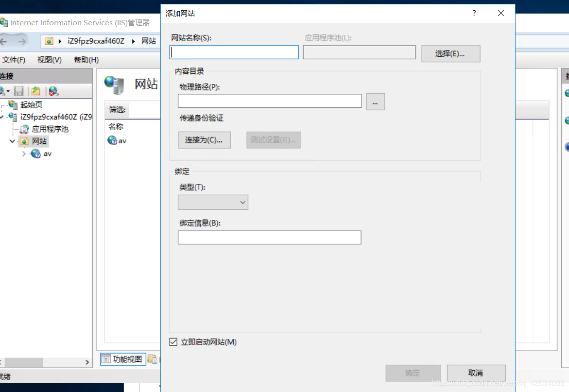Click the 测试设置(G)... button
Image resolution: width=569 pixels, height=392 pixels.
[274, 140]
